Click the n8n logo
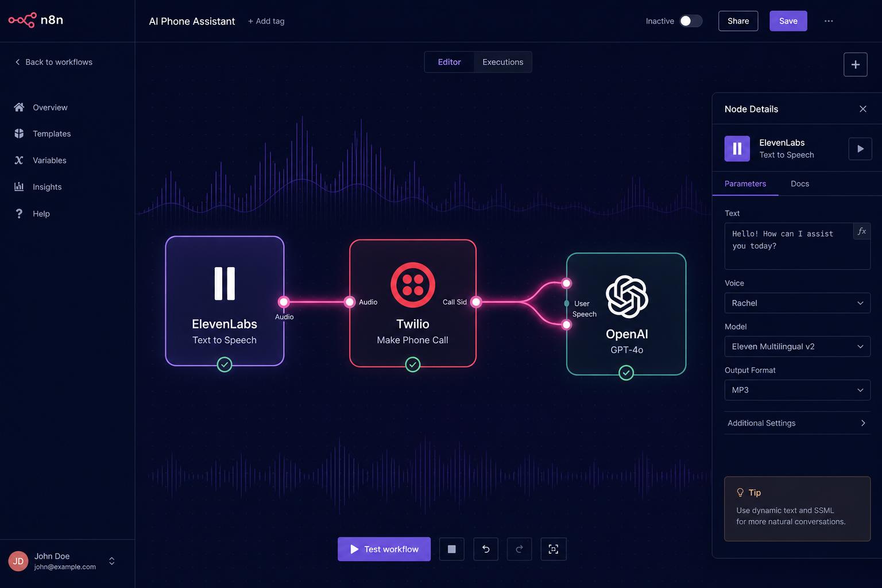The width and height of the screenshot is (882, 588). (x=36, y=20)
